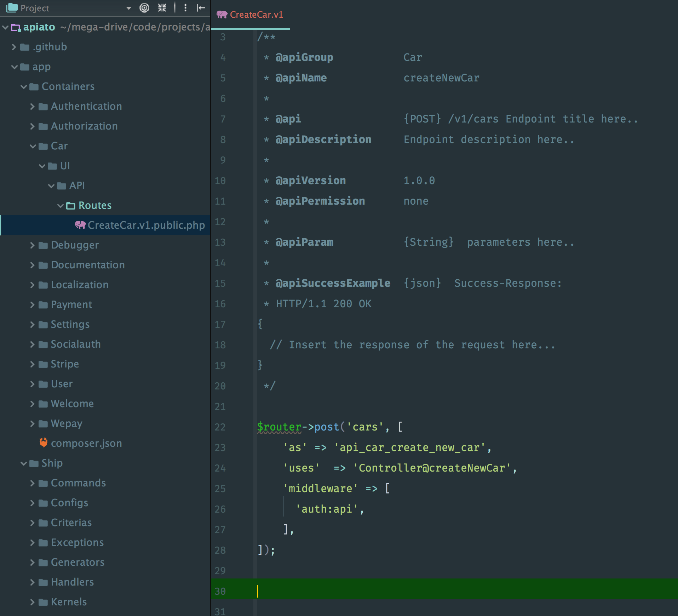Select the Generators folder in the tree
The width and height of the screenshot is (678, 616).
pyautogui.click(x=77, y=562)
